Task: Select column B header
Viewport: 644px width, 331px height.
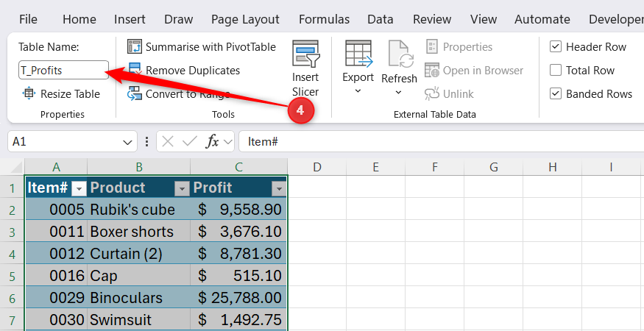Action: click(139, 167)
